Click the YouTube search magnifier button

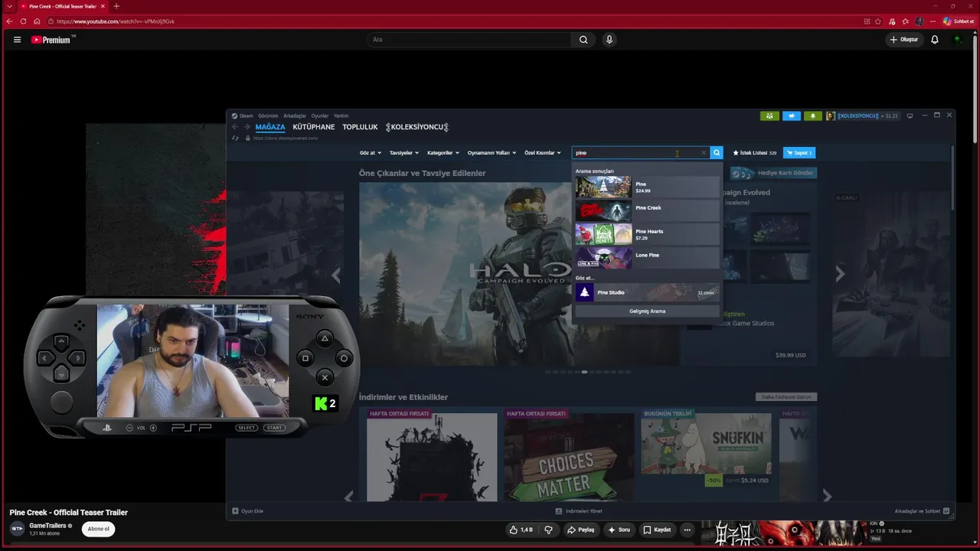pyautogui.click(x=583, y=40)
